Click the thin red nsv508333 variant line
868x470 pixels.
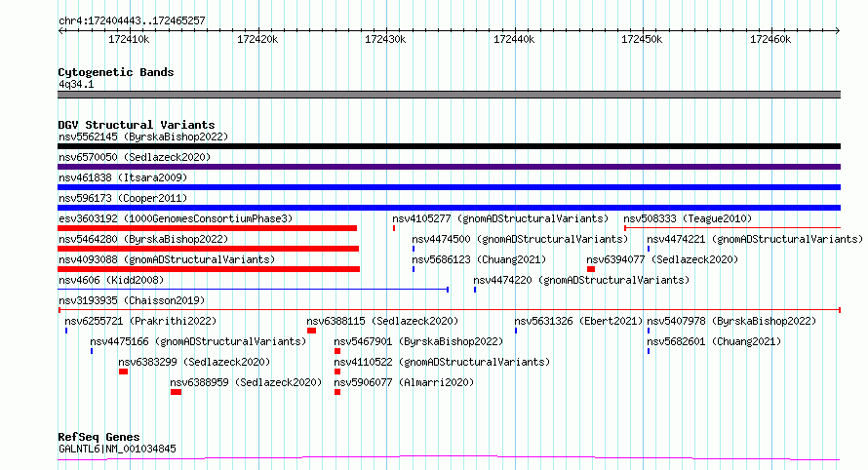[732, 227]
